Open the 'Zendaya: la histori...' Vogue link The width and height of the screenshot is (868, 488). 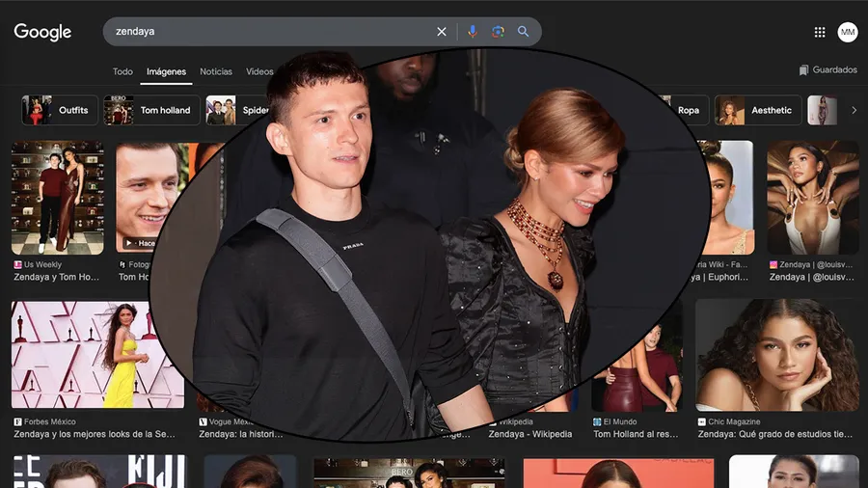point(241,434)
